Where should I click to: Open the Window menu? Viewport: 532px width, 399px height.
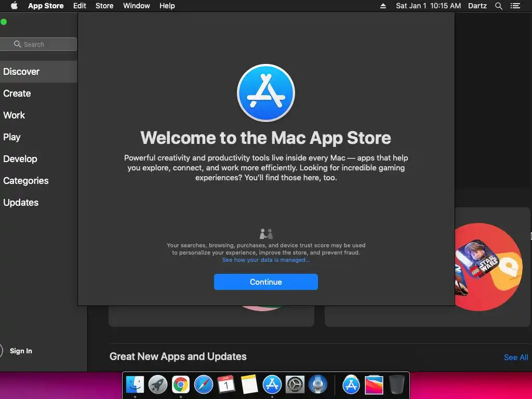pos(137,6)
